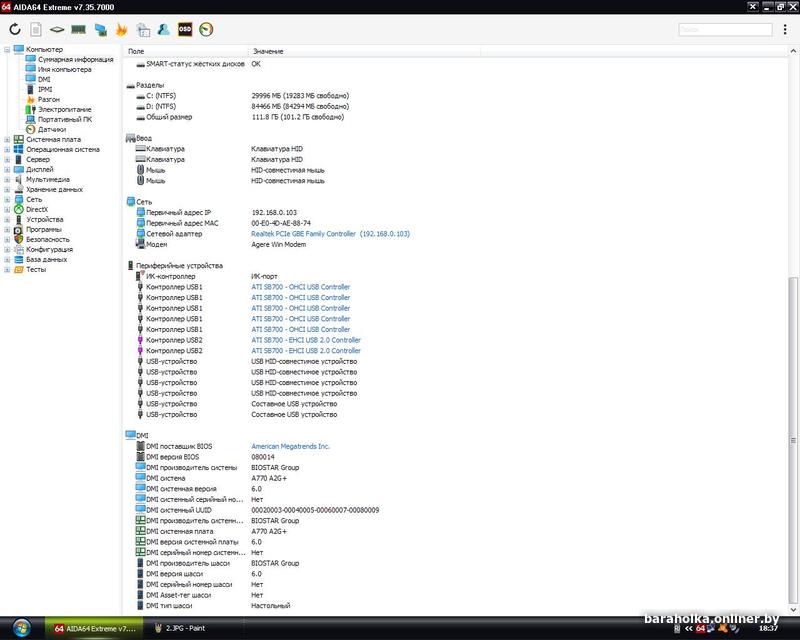Viewport: 800px width, 640px height.
Task: Click the computer tower toolbar icon
Action: (x=143, y=30)
